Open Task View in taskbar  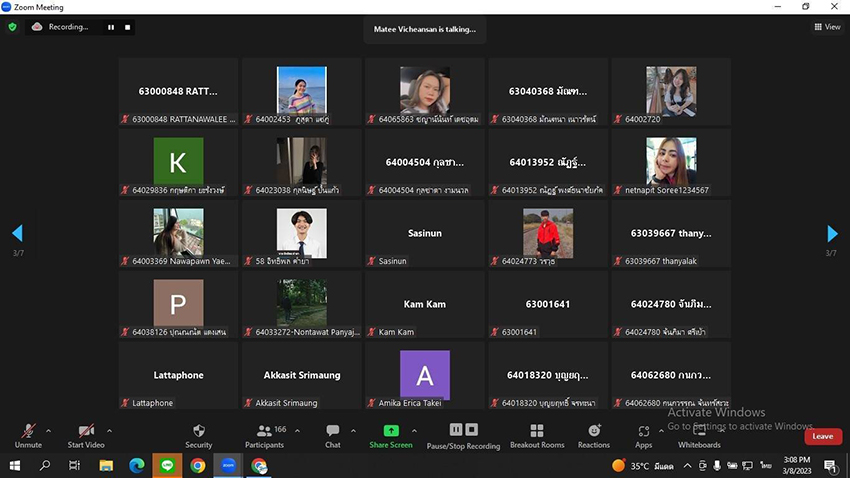point(74,466)
